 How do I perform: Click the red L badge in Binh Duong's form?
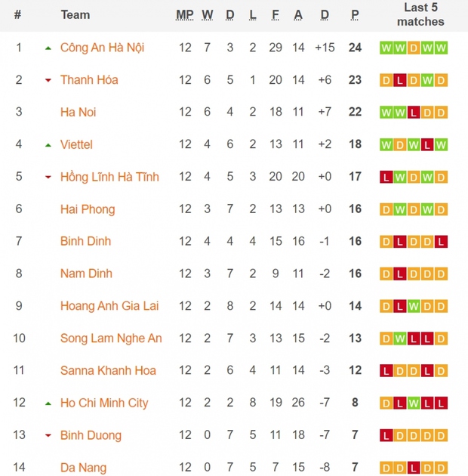click(386, 436)
